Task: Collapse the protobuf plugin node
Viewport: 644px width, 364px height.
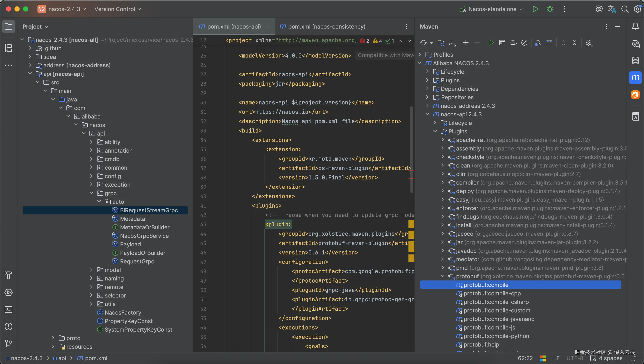Action: [x=443, y=276]
